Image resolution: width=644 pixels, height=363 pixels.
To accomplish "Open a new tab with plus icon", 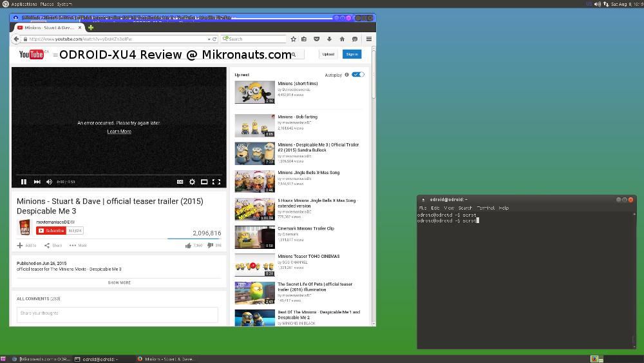I will coord(91,28).
